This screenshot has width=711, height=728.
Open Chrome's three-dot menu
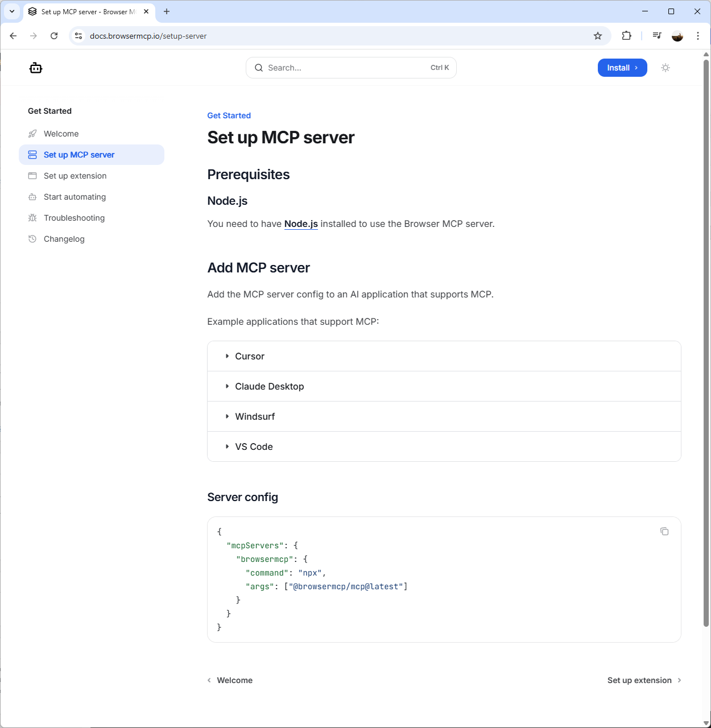coord(697,36)
